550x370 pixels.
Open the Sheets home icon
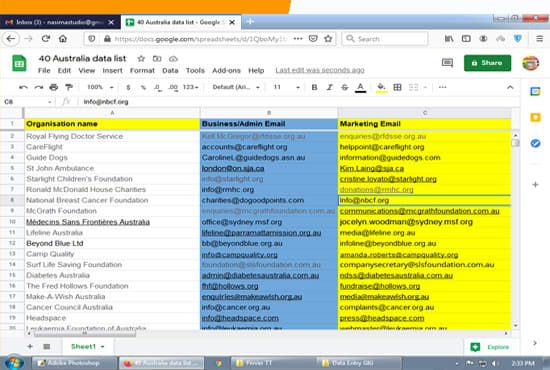[x=19, y=63]
